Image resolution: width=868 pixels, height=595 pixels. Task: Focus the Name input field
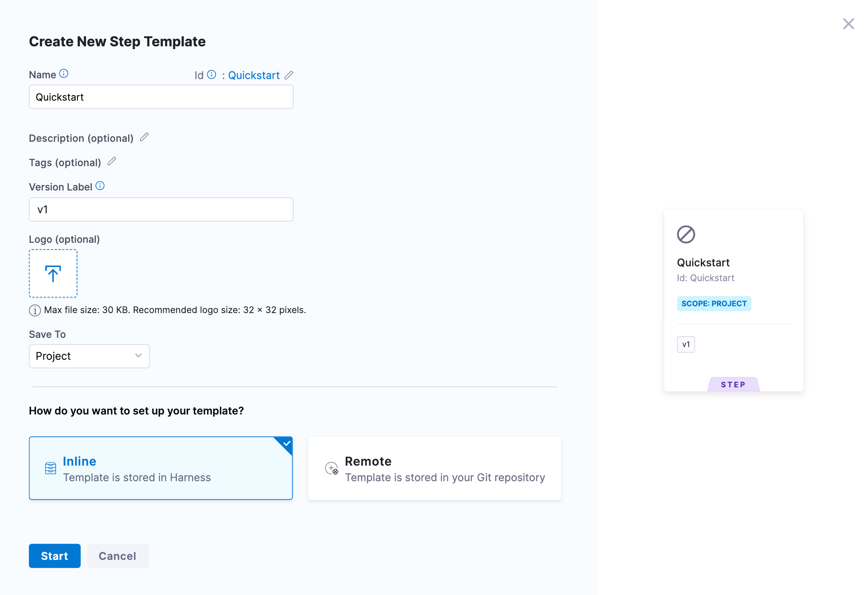pos(161,97)
